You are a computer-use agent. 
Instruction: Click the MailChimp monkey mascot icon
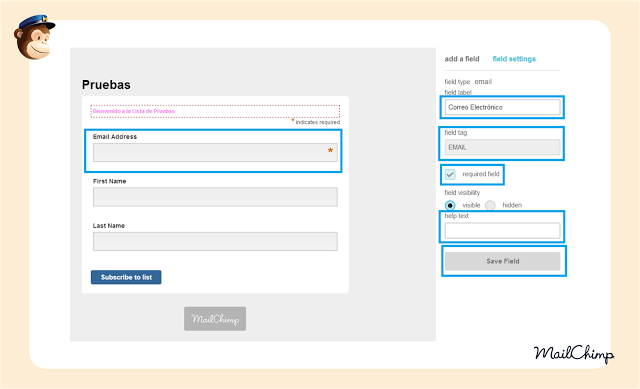34,37
